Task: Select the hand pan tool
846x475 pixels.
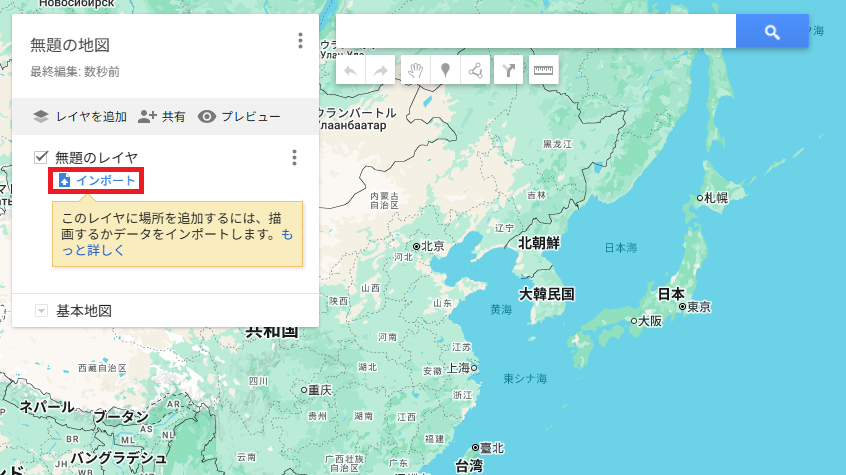Action: click(x=414, y=70)
